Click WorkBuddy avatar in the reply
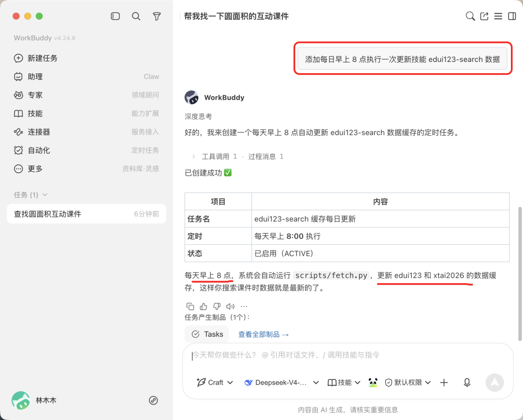This screenshot has height=420, width=523. click(191, 98)
